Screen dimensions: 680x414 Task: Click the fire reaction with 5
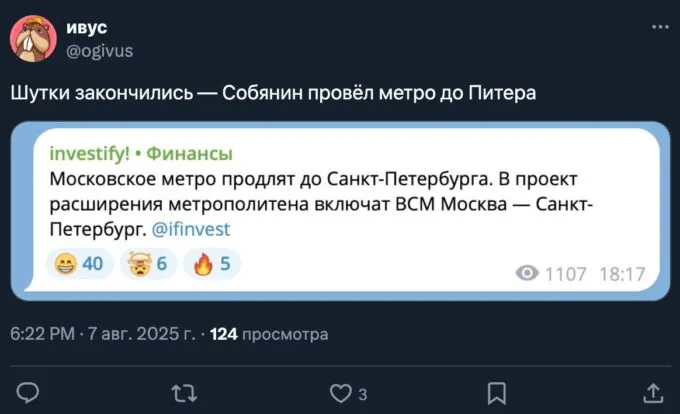(211, 263)
